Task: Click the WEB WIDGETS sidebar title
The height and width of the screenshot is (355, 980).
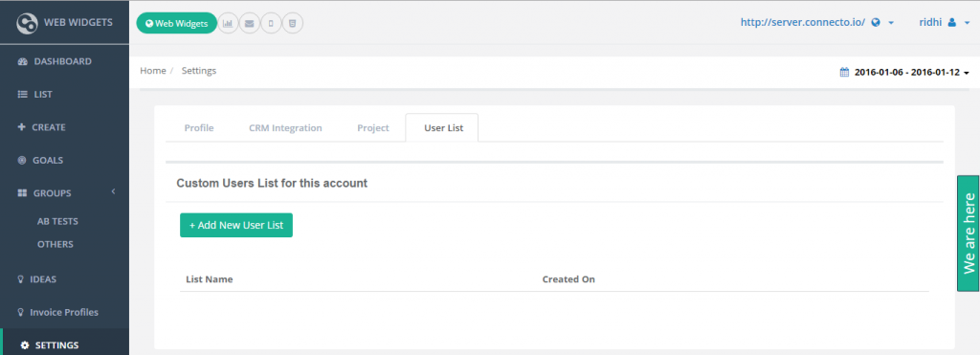Action: 78,23
